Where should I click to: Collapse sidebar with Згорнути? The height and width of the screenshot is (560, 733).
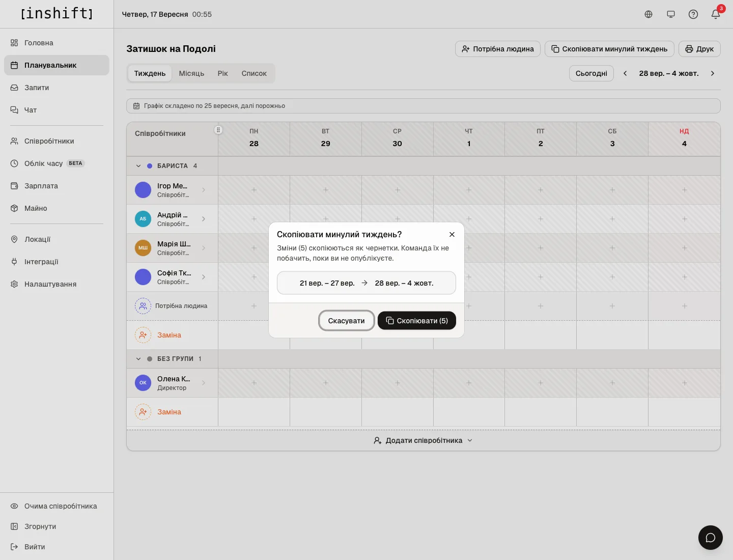pos(57,526)
